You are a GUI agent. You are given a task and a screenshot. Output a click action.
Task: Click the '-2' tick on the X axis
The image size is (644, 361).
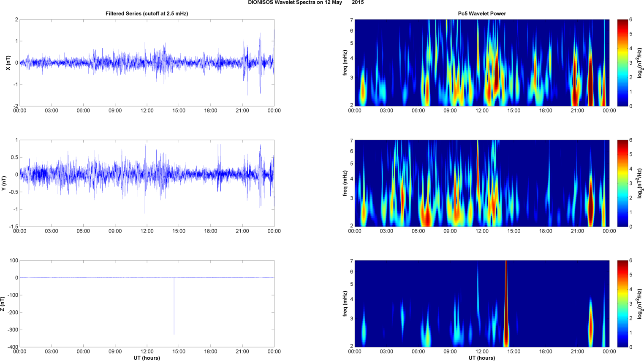(x=16, y=106)
